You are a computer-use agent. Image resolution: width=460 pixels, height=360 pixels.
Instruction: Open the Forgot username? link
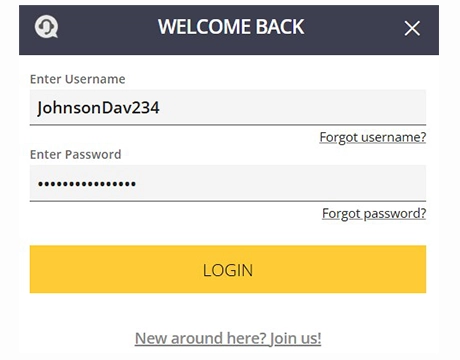373,137
